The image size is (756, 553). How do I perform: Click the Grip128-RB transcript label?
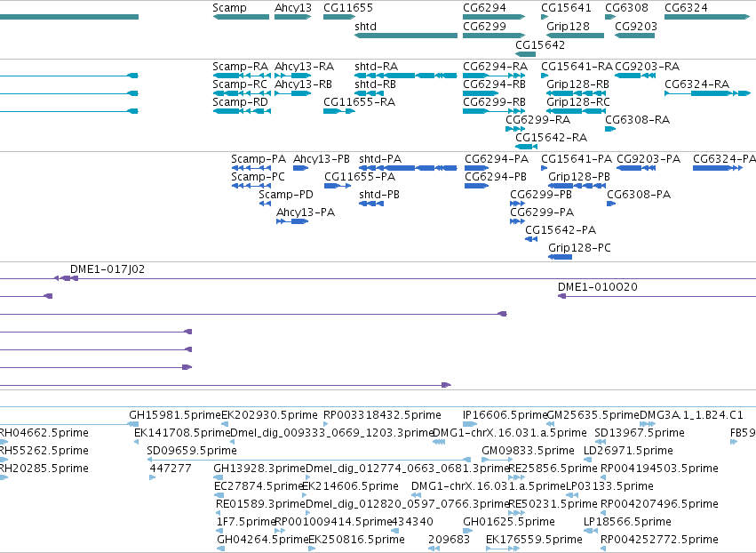pos(577,84)
